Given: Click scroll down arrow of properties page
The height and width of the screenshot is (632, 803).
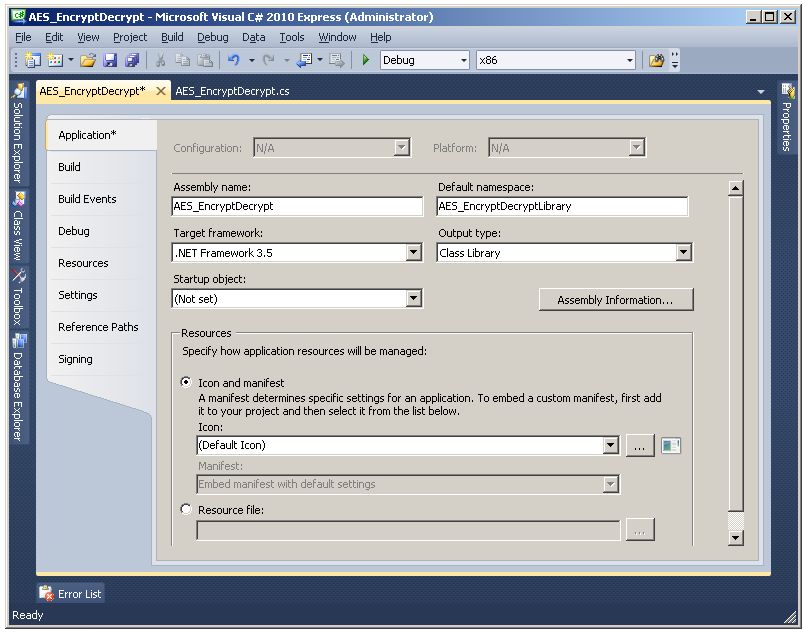Looking at the screenshot, I should coord(735,537).
